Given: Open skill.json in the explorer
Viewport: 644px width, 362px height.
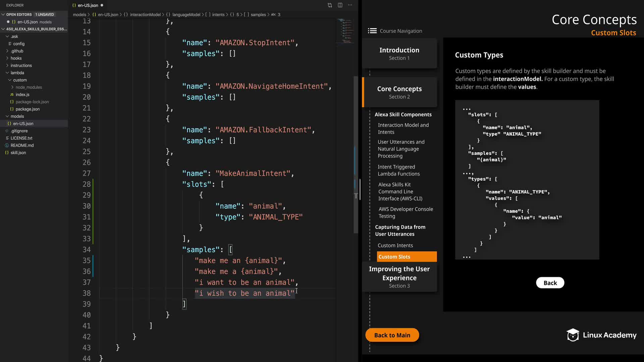Looking at the screenshot, I should [x=18, y=153].
